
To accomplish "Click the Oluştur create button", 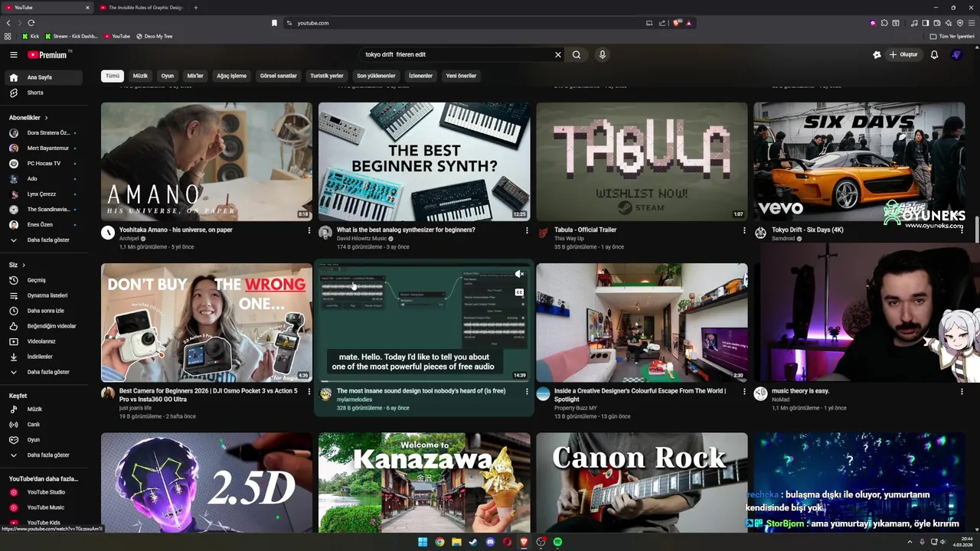I will [903, 54].
